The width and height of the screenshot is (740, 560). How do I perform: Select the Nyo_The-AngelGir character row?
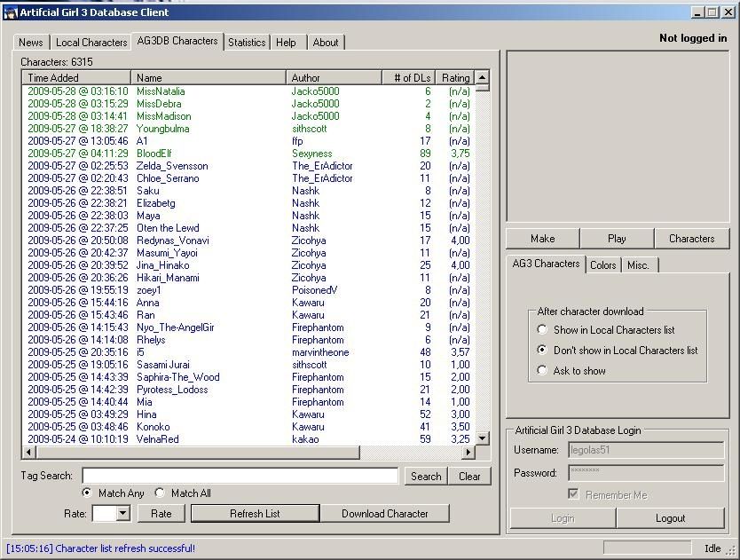[248, 327]
